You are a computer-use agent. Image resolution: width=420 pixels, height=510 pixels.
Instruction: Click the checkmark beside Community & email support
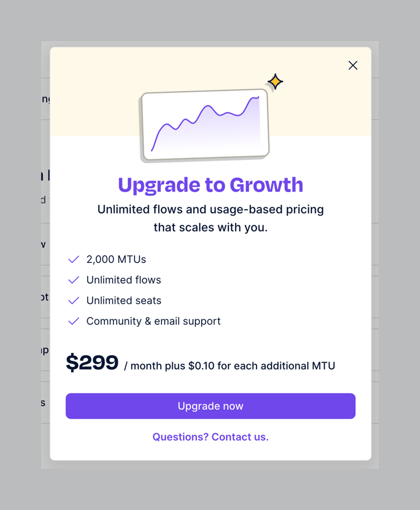[x=73, y=321]
